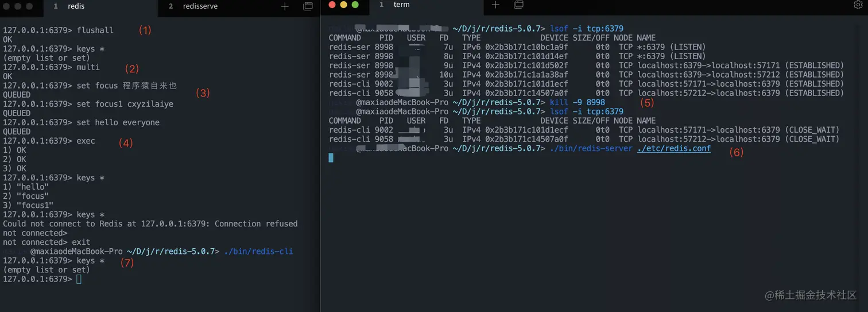Open the "redisserve" tab
The image size is (868, 312).
[x=200, y=6]
